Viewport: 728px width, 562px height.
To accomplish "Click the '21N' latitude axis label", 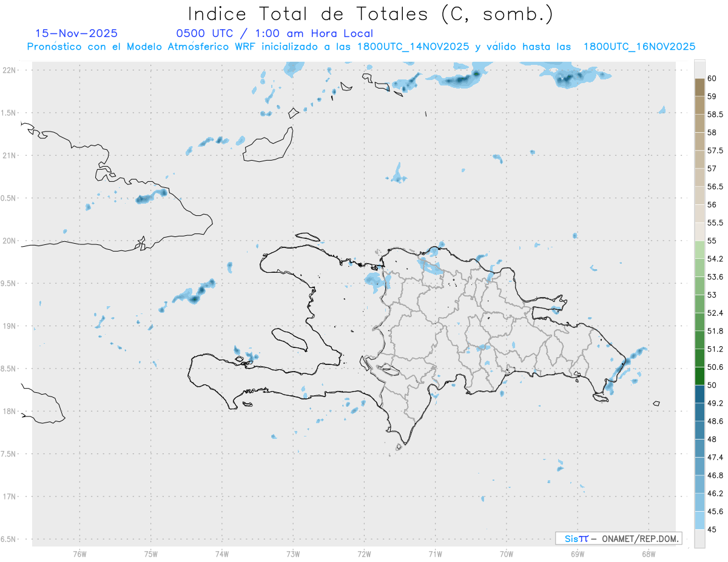I will pos(10,156).
